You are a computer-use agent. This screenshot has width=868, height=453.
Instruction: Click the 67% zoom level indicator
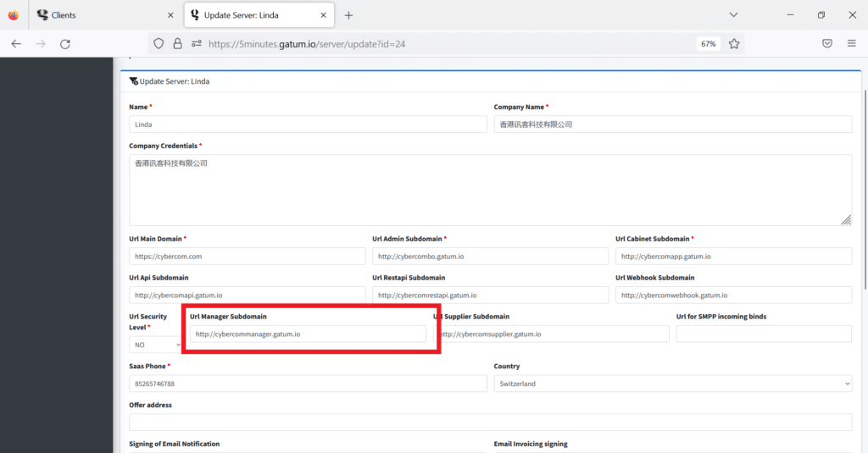709,44
